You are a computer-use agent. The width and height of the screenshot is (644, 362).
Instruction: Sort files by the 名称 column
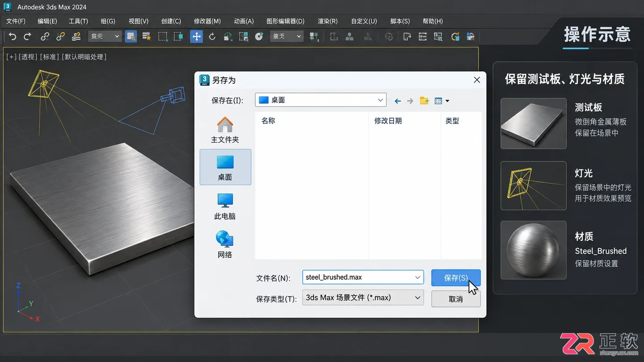pos(268,121)
